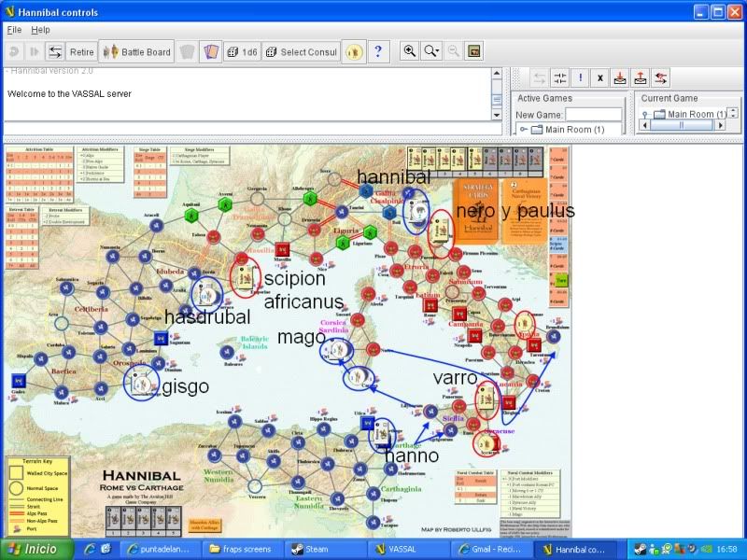Click the Baleares island space marker
Viewport: 747px width, 560px height.
[227, 353]
